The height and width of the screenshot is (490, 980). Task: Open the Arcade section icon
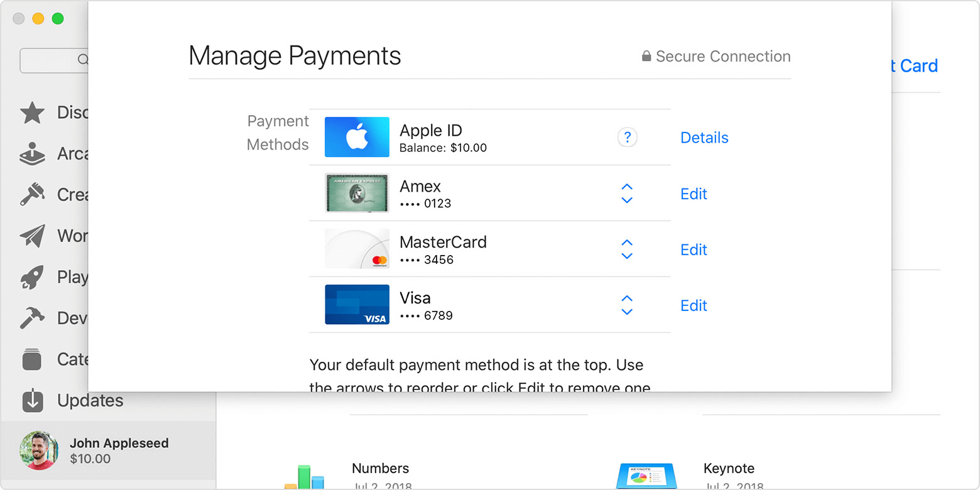(31, 153)
